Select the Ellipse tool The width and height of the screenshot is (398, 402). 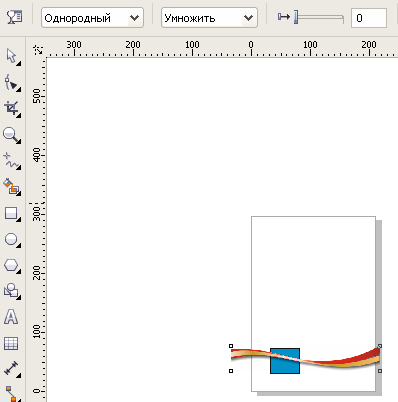12,240
